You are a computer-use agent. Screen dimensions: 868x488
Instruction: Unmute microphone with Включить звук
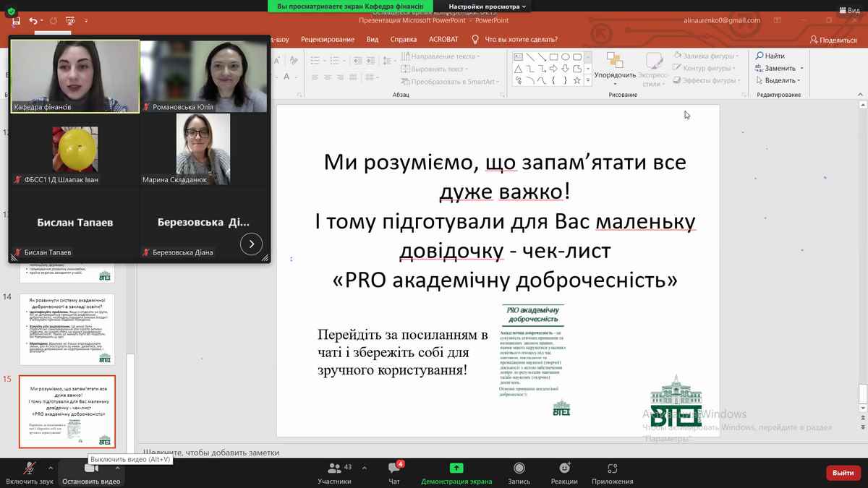point(29,472)
